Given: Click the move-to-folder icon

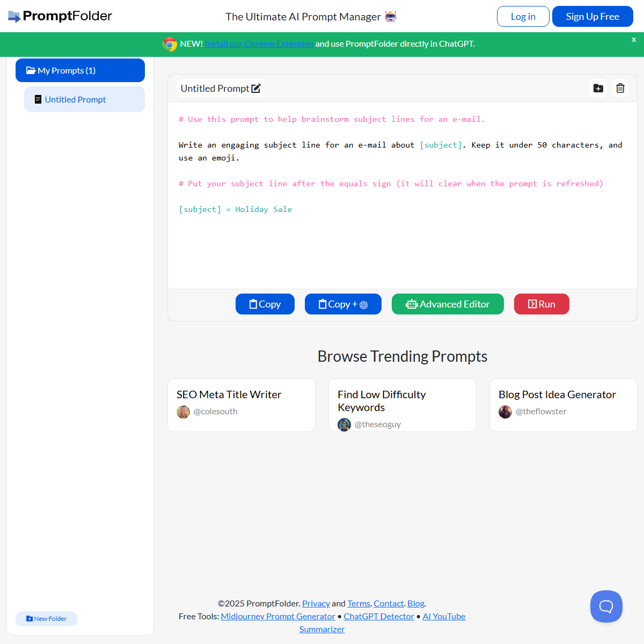Looking at the screenshot, I should pyautogui.click(x=598, y=88).
